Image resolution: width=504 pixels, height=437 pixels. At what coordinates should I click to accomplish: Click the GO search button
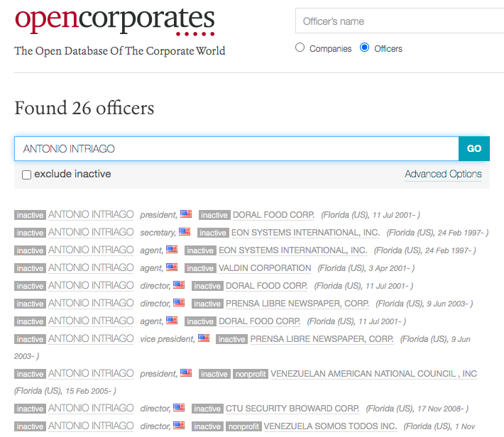[x=473, y=148]
